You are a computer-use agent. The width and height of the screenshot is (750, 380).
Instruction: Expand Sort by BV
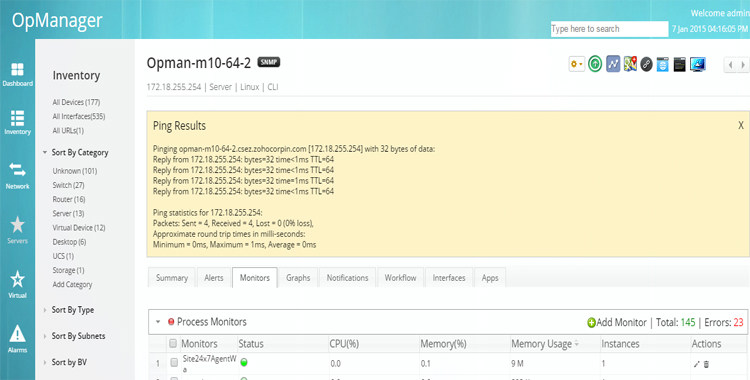pyautogui.click(x=44, y=362)
